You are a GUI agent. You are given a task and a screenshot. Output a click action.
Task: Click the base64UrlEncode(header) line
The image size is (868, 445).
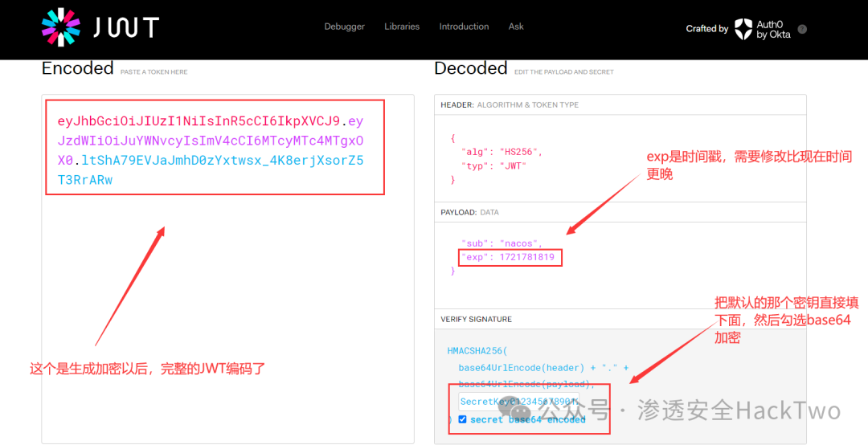(x=543, y=368)
